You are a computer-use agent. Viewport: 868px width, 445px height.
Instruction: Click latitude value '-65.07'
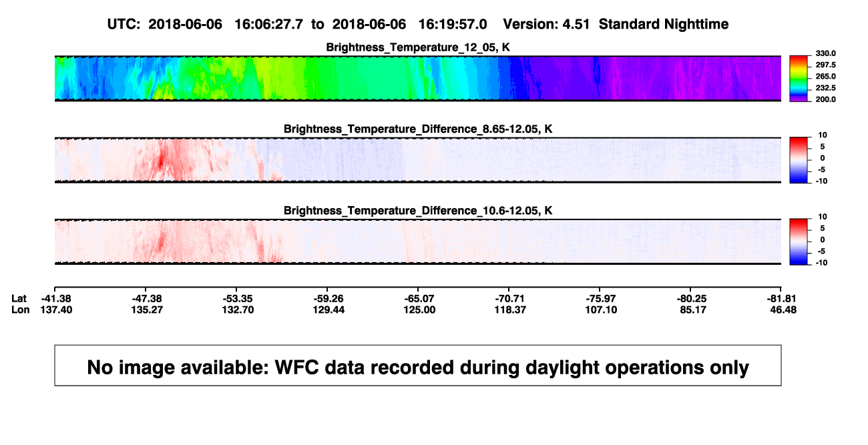click(x=419, y=298)
